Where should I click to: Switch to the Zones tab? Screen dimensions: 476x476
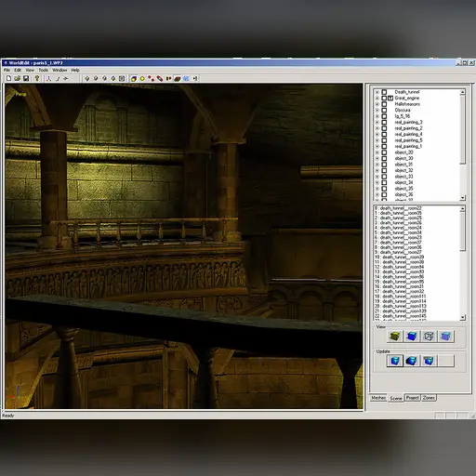pos(429,398)
